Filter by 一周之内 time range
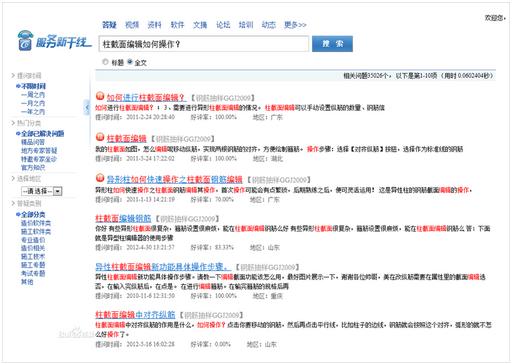Screen dimensions: 513x364 click(x=33, y=95)
